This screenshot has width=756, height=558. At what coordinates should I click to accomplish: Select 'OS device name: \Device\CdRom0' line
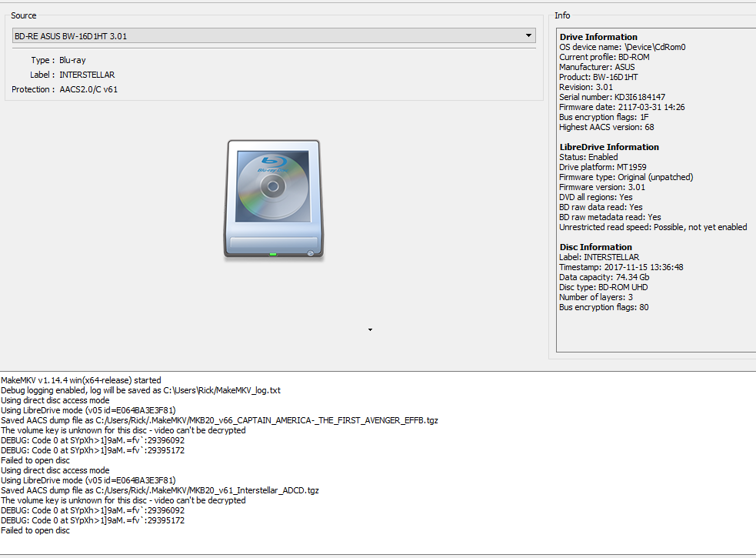pos(622,47)
